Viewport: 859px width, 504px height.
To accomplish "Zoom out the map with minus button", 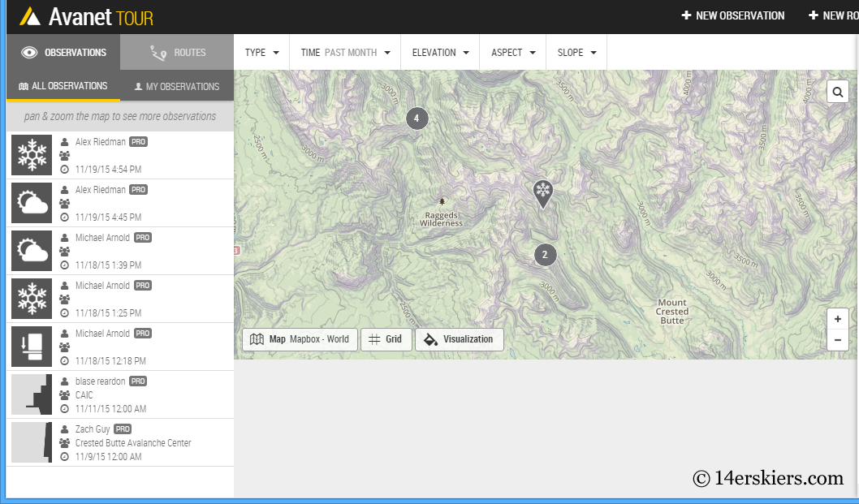I will (x=838, y=340).
